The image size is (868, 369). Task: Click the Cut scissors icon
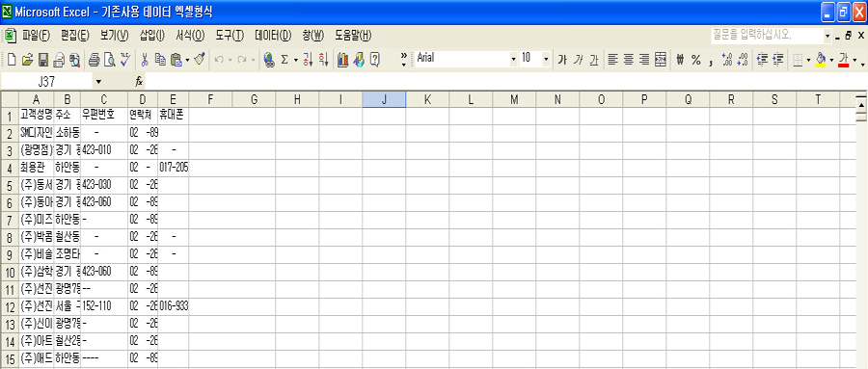[x=145, y=59]
